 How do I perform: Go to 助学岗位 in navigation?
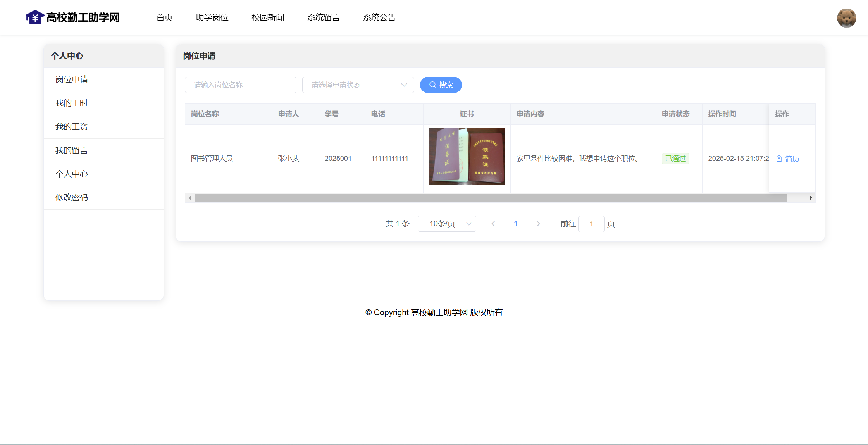[212, 17]
